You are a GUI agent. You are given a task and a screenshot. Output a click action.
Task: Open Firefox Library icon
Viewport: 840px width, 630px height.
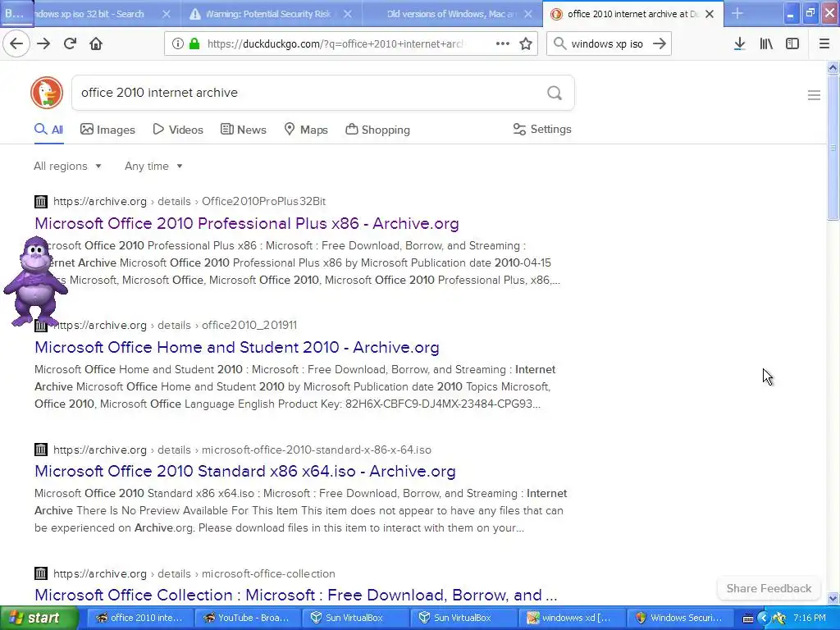(766, 43)
